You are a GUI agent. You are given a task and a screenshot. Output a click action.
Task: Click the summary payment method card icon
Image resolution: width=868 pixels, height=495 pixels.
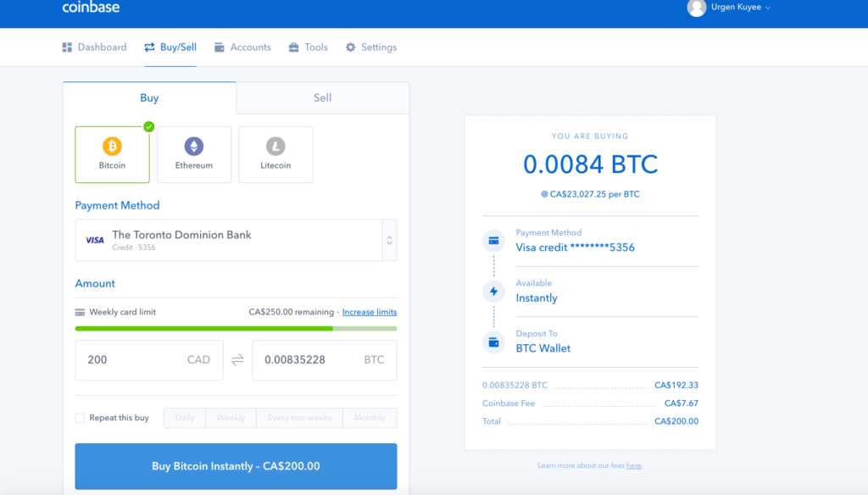(x=494, y=241)
